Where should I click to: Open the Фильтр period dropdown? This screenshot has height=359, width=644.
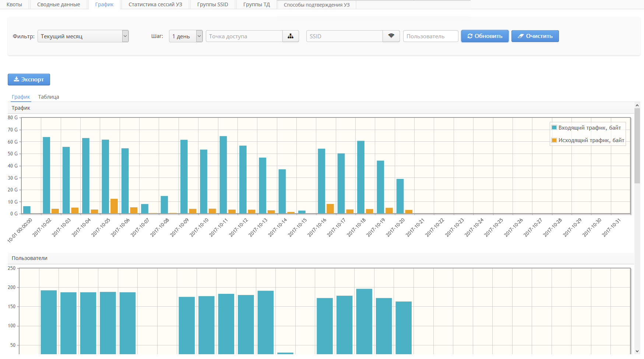83,36
